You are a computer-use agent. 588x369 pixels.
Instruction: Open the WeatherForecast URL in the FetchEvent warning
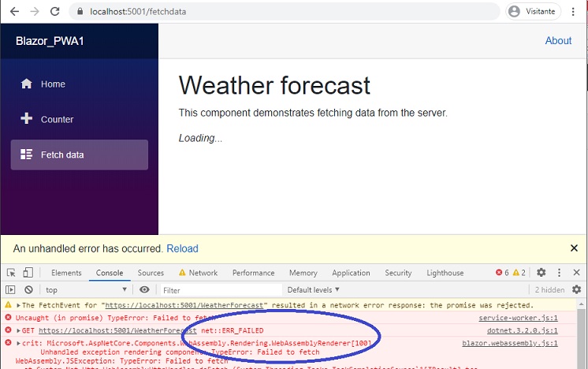tap(184, 305)
